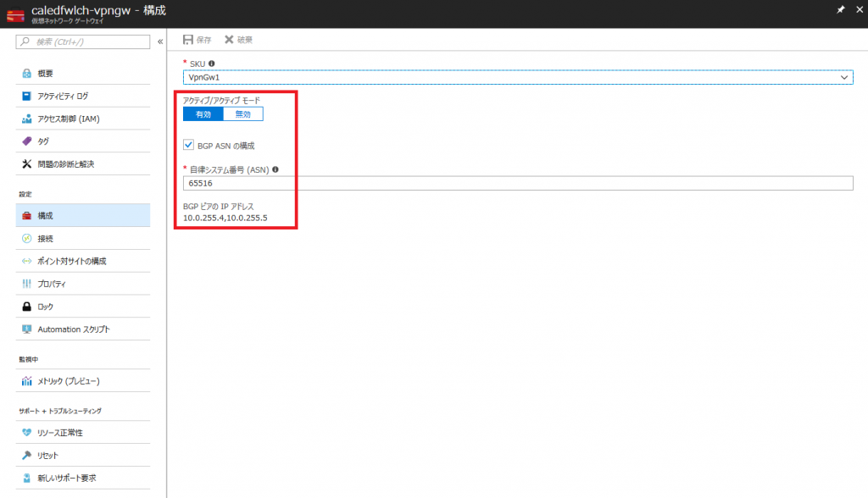
Task: Click the search magnifier icon
Action: 25,41
